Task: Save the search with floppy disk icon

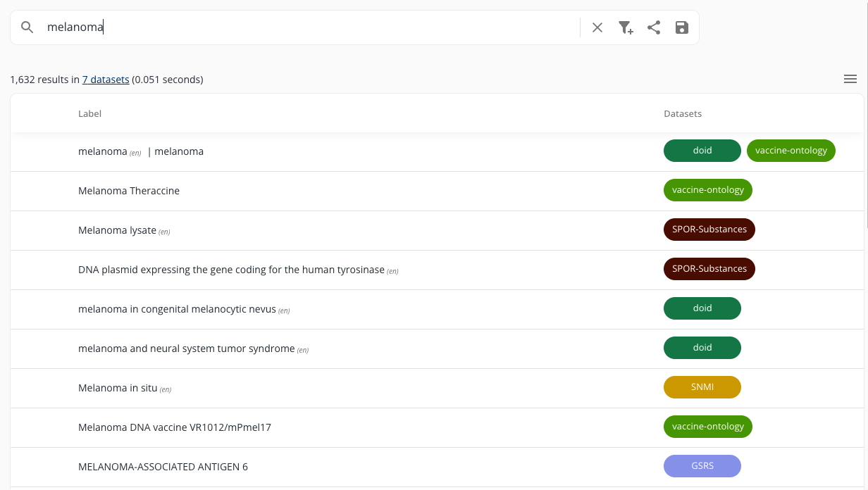Action: pyautogui.click(x=682, y=27)
